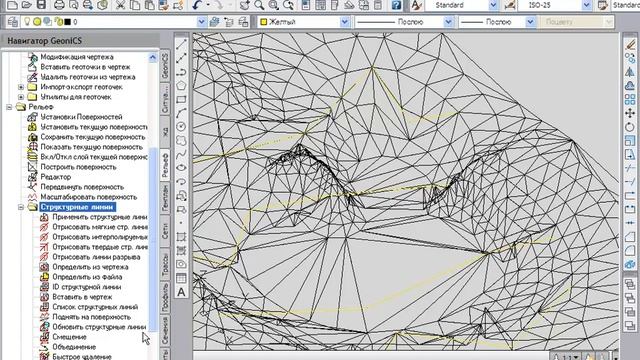The image size is (640, 360).
Task: Undo the last action with the blue arrow
Action: click(x=198, y=5)
